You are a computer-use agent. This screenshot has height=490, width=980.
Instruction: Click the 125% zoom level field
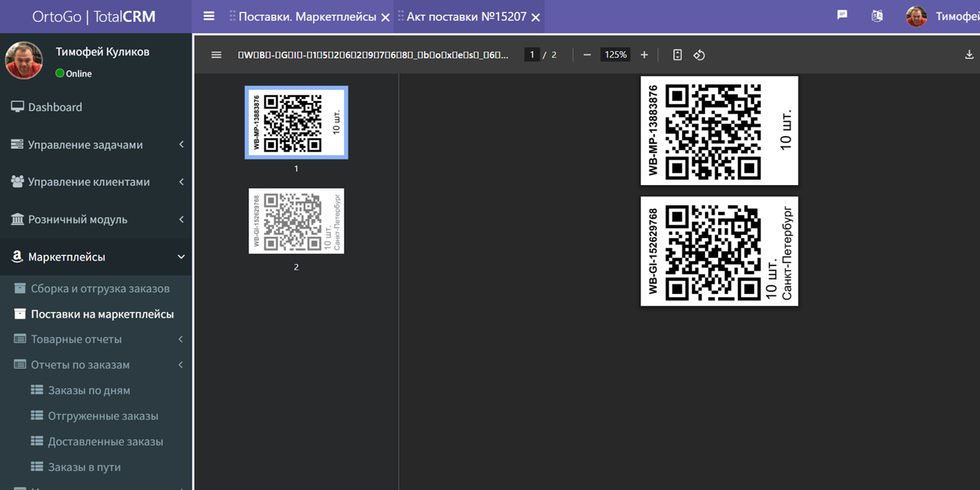(x=615, y=54)
